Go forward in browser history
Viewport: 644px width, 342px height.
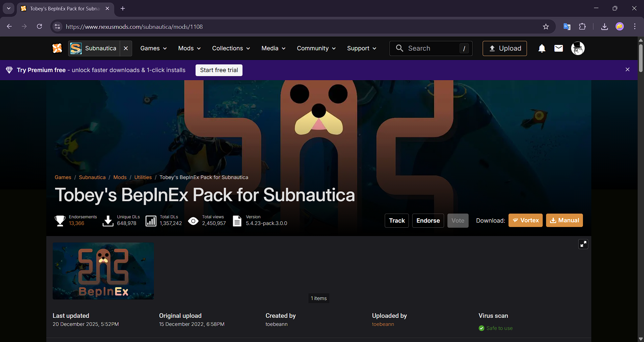tap(24, 26)
